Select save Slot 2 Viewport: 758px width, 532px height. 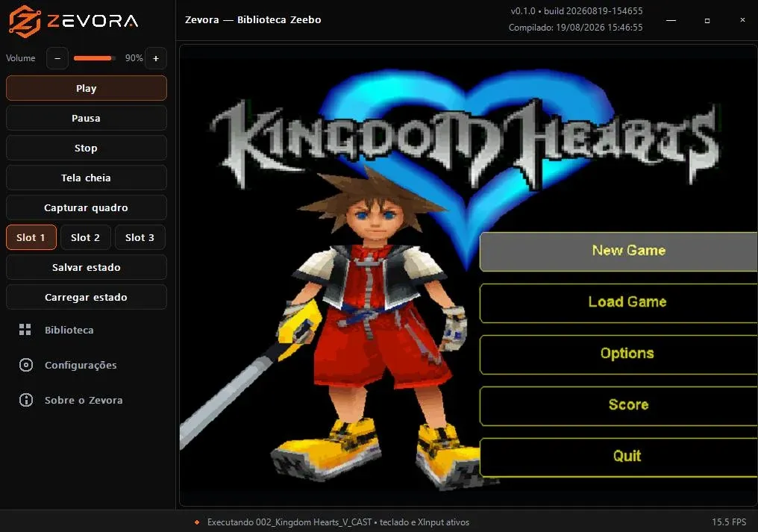pos(86,237)
